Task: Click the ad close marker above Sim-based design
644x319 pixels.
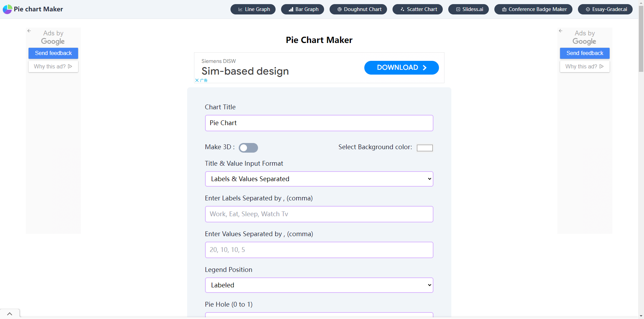Action: point(197,80)
